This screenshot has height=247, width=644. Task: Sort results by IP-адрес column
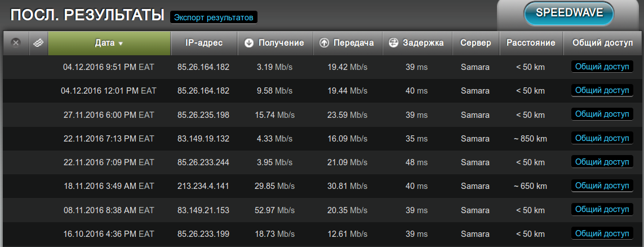pyautogui.click(x=204, y=43)
